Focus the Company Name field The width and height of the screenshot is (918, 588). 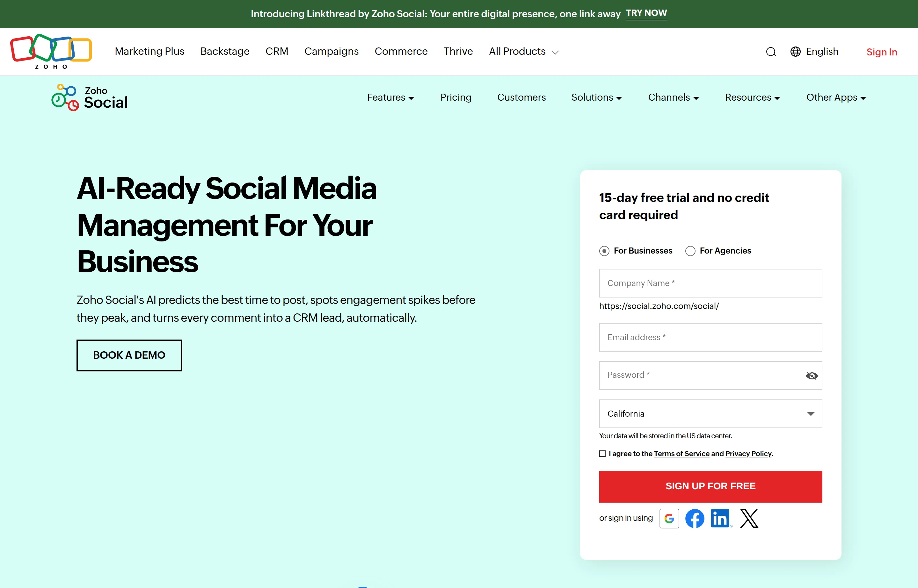click(x=710, y=283)
